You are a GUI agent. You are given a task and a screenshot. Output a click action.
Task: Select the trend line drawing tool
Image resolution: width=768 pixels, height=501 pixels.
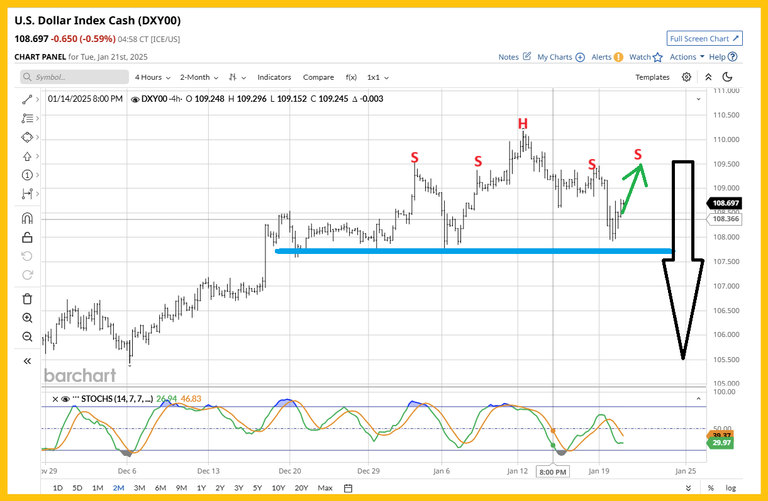pyautogui.click(x=27, y=100)
